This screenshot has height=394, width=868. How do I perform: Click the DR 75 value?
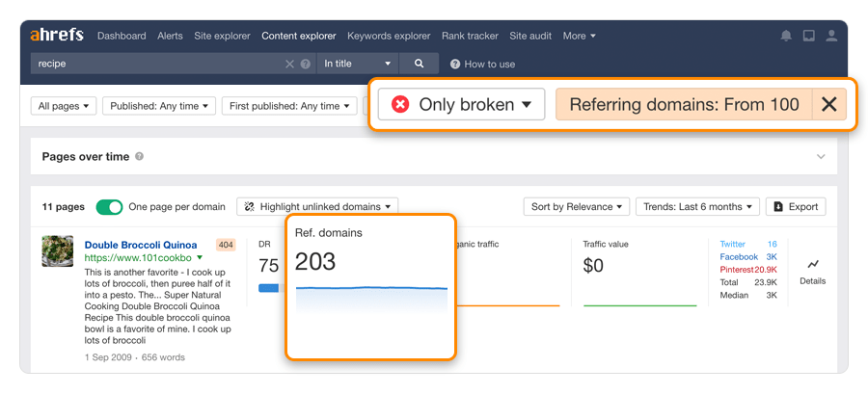(x=268, y=266)
